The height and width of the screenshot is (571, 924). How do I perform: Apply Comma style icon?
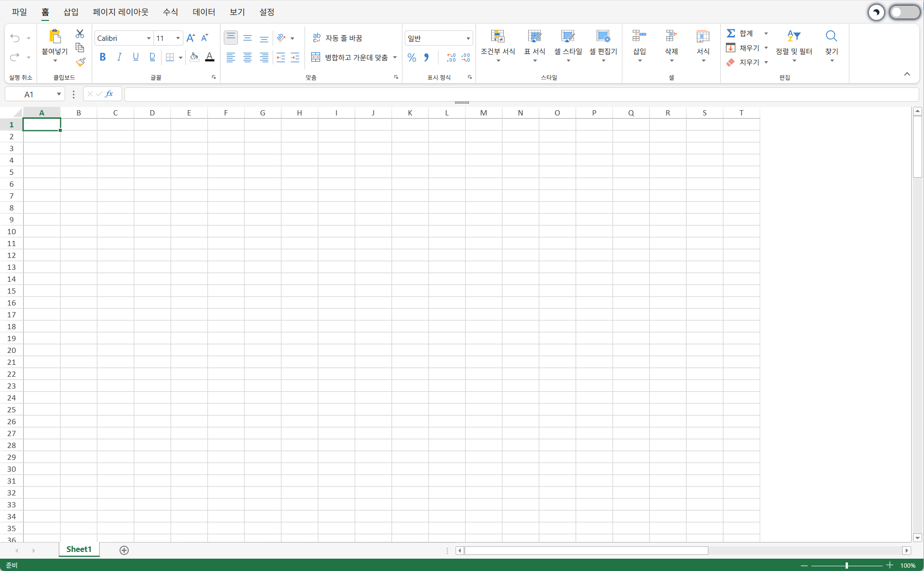click(x=427, y=57)
